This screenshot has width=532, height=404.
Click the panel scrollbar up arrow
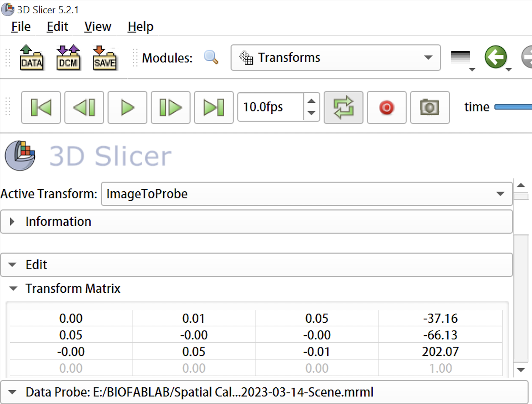coord(521,185)
